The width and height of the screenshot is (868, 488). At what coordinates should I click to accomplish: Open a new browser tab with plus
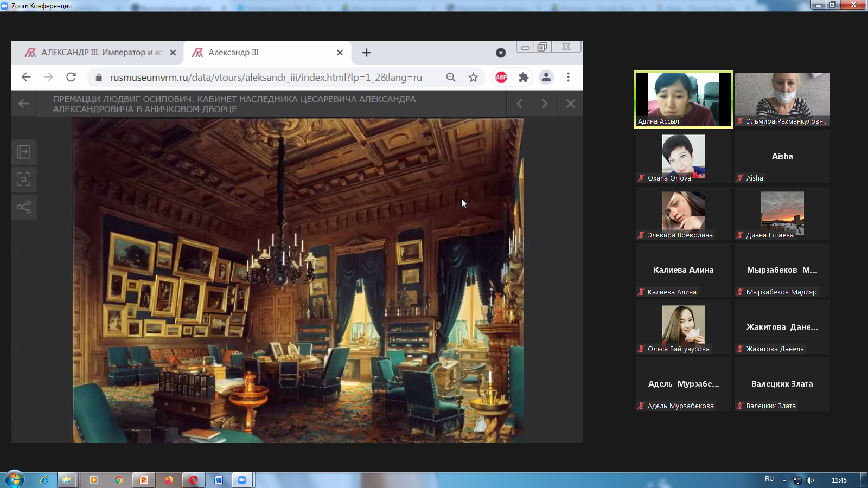(366, 53)
